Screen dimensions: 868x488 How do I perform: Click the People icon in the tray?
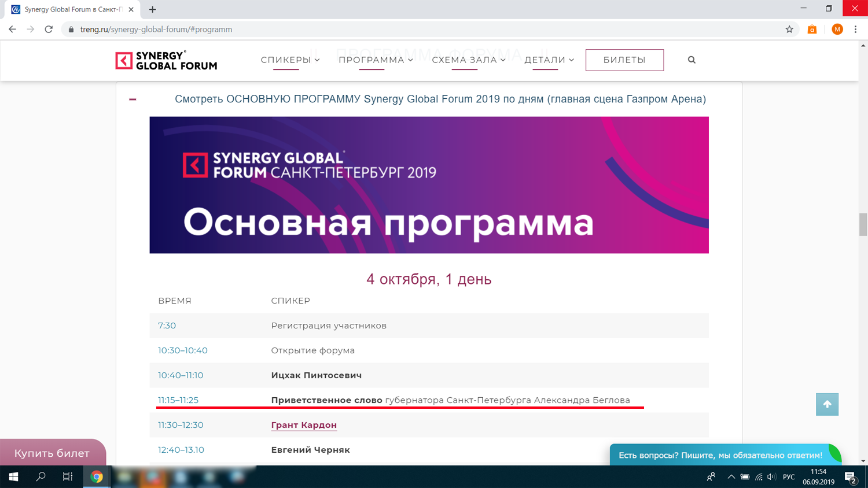click(711, 476)
